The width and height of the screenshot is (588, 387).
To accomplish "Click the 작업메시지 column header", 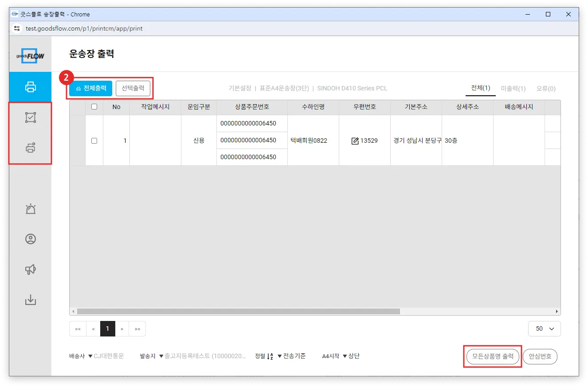I will pos(155,107).
